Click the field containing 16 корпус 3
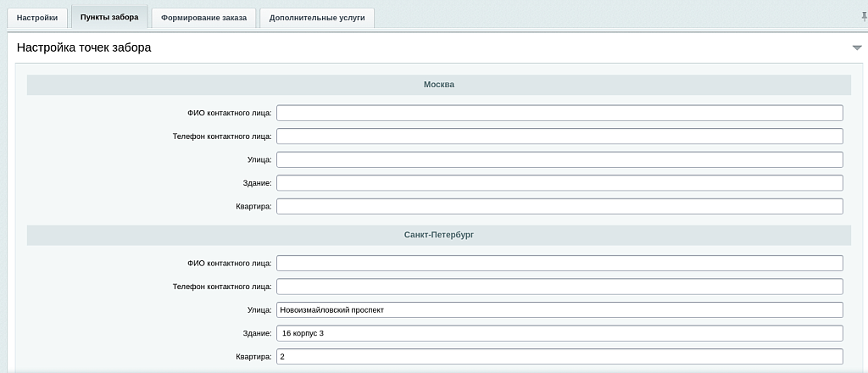 559,333
